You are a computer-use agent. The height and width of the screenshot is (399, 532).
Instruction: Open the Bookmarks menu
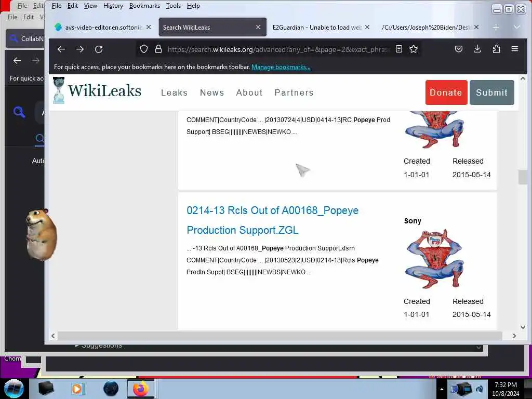(144, 6)
